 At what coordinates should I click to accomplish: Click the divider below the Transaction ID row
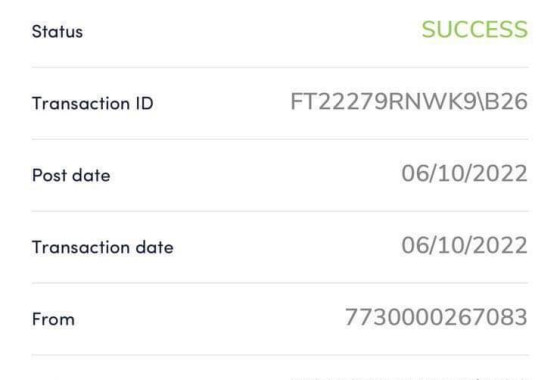(x=280, y=139)
